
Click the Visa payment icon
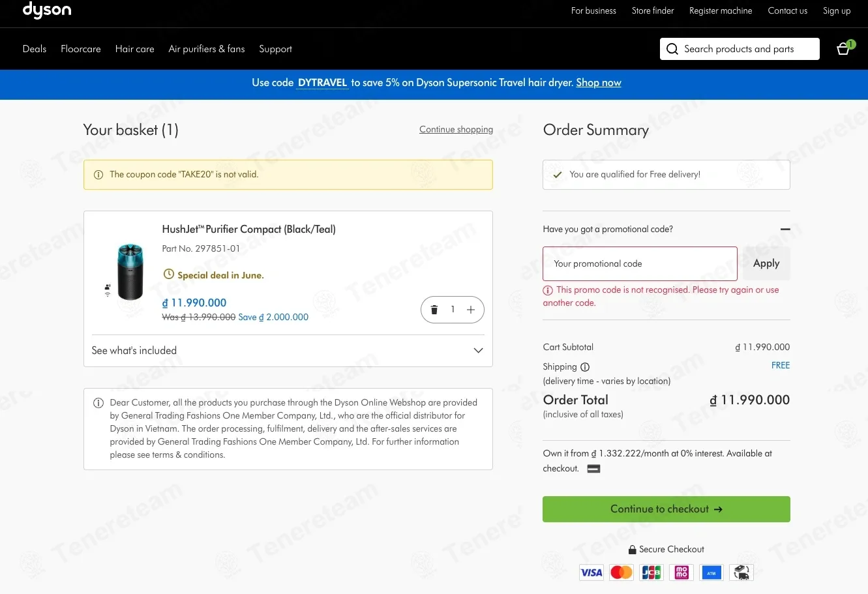591,572
